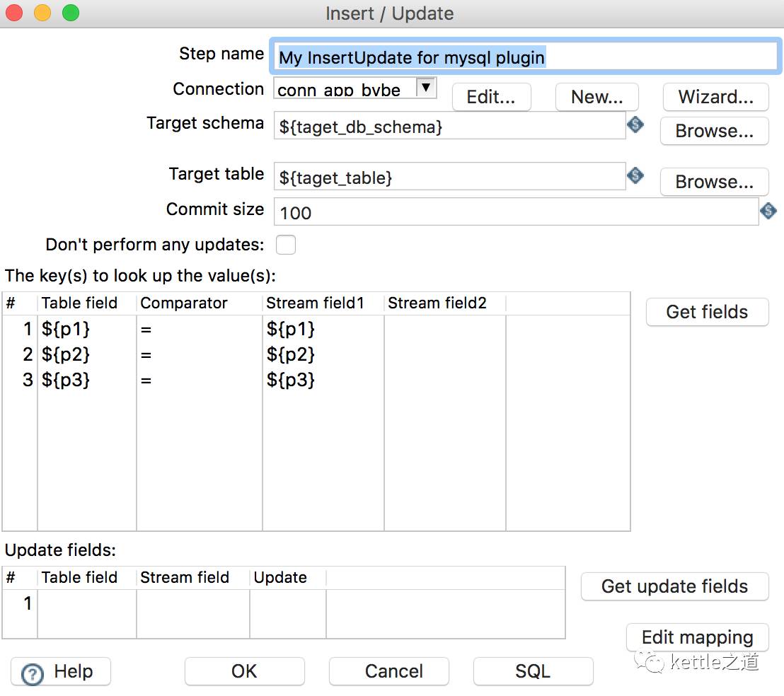Confirm with the OK button
The height and width of the screenshot is (696, 784).
244,671
